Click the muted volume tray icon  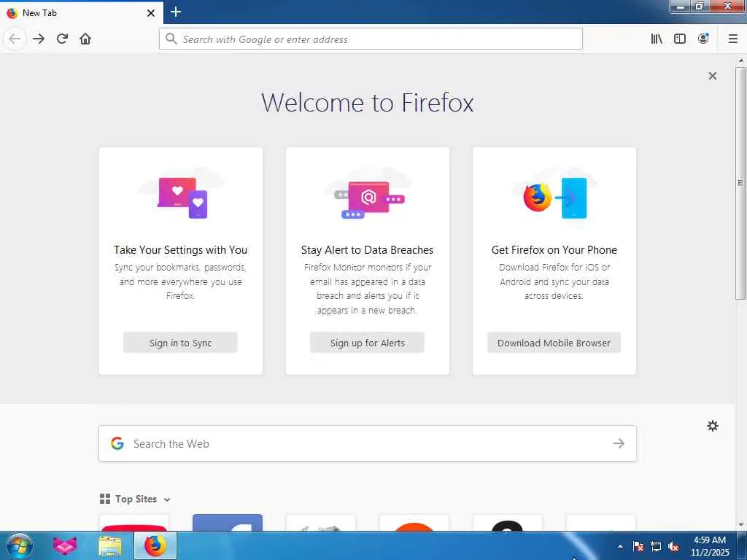click(673, 546)
